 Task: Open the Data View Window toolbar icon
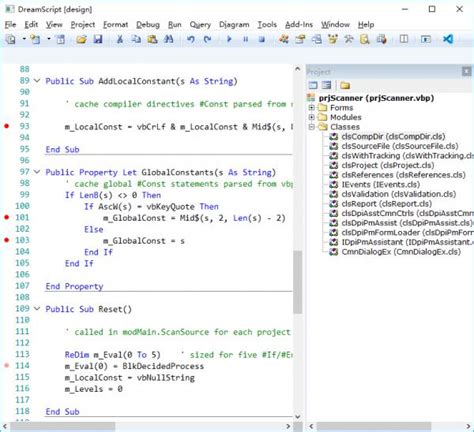click(365, 39)
